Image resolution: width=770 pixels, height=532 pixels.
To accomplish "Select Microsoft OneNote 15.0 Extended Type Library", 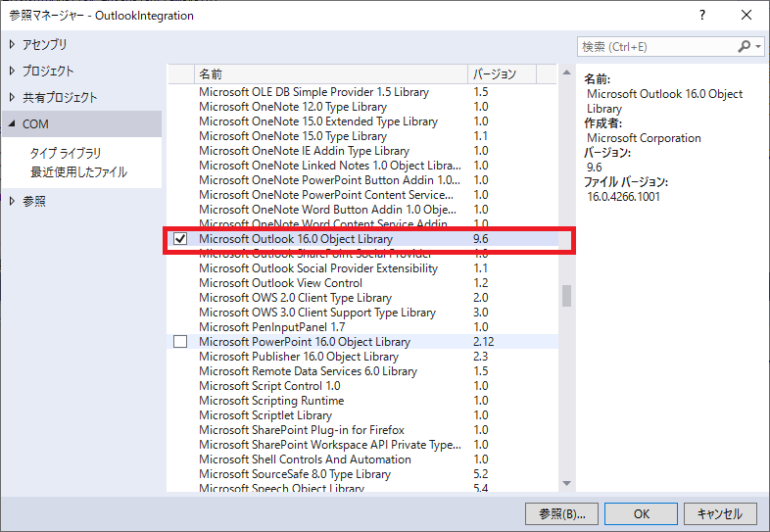I will [362, 121].
